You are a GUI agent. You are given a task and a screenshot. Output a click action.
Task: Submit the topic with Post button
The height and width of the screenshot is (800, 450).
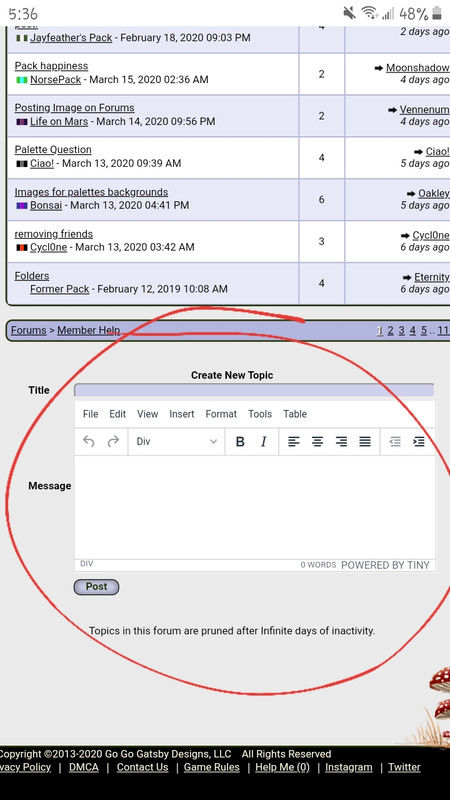[x=96, y=587]
